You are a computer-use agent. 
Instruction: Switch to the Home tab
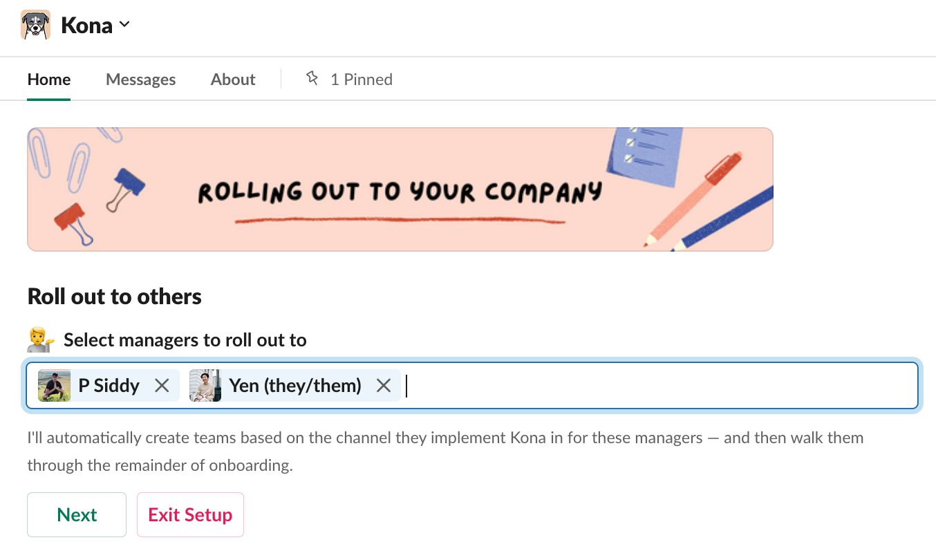[x=49, y=80]
